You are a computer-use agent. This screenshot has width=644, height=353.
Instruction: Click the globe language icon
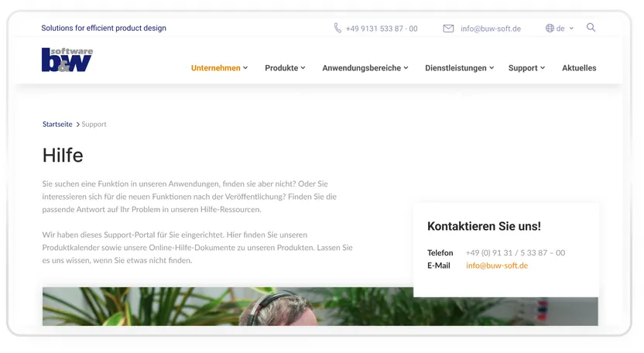pyautogui.click(x=550, y=29)
